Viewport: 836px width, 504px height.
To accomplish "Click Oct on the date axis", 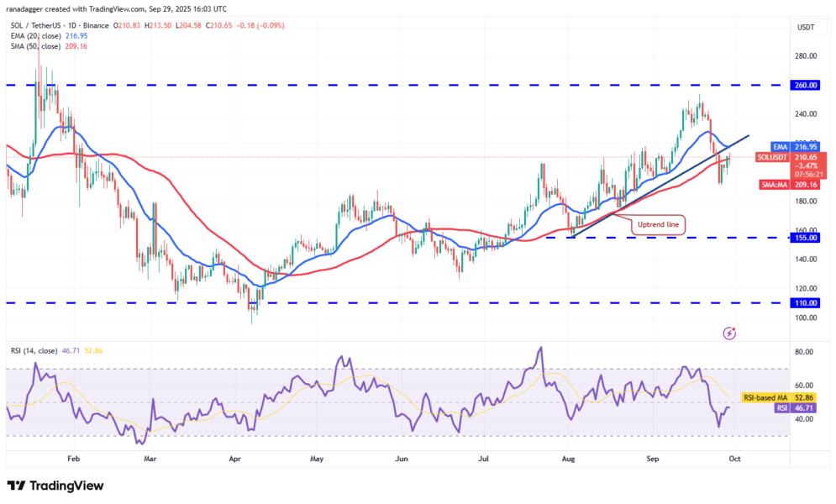I will coord(733,459).
